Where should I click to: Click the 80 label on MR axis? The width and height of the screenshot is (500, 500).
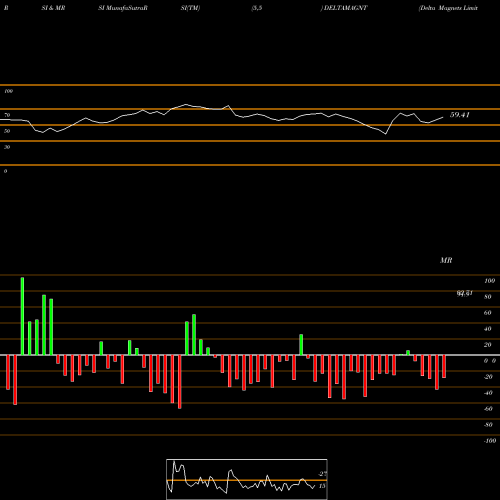[488, 297]
